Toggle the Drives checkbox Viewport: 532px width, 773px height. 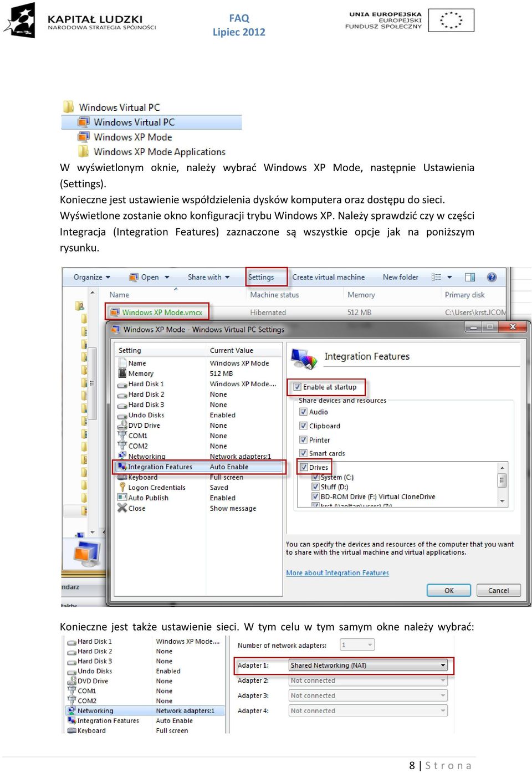[x=303, y=467]
